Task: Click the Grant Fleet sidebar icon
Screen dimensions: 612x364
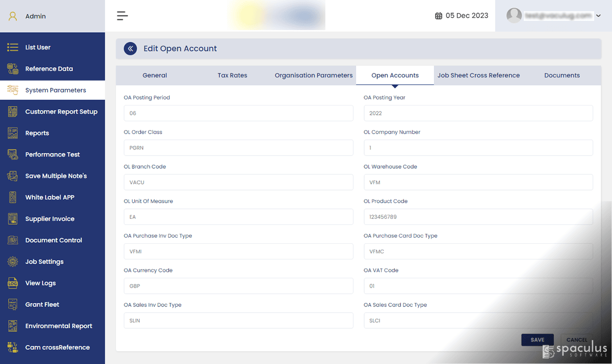Action: tap(13, 304)
